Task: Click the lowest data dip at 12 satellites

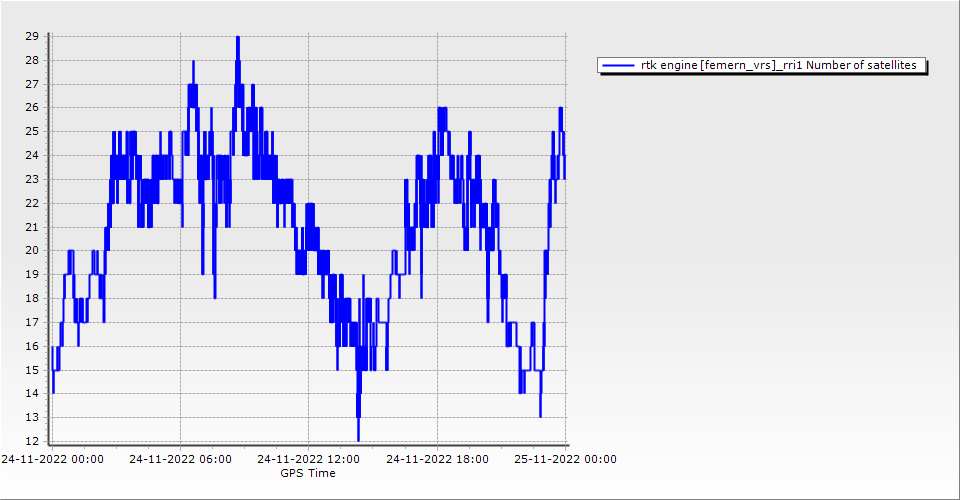Action: point(358,440)
